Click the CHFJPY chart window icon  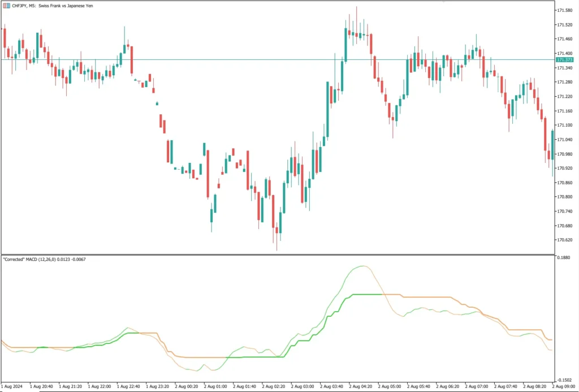[5, 5]
